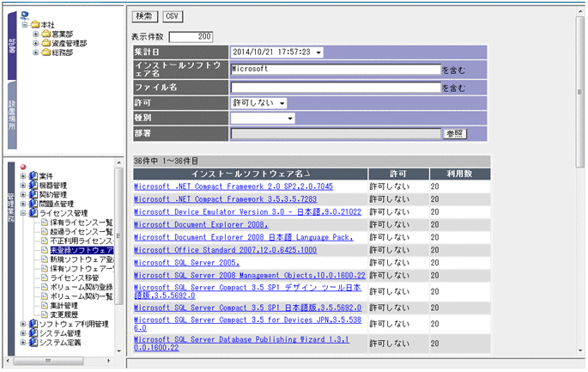Click the book icon beside システム管理
This screenshot has height=372, width=588.
33,333
